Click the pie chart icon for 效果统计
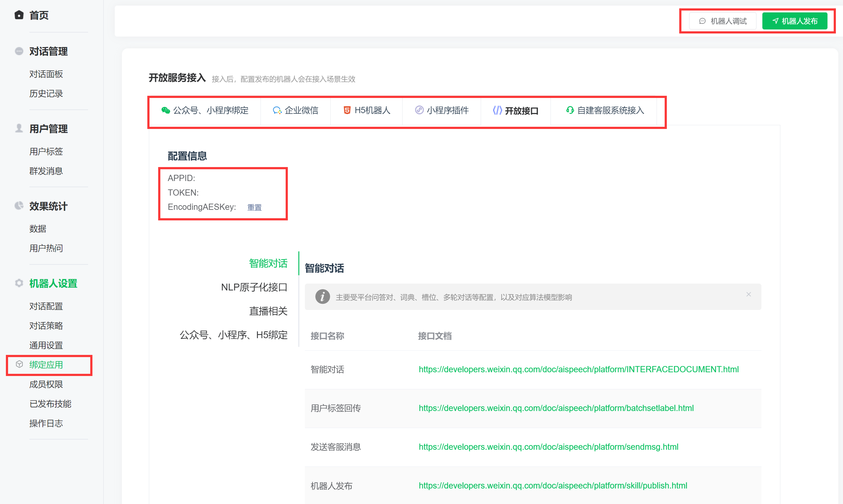The image size is (843, 504). coord(19,206)
